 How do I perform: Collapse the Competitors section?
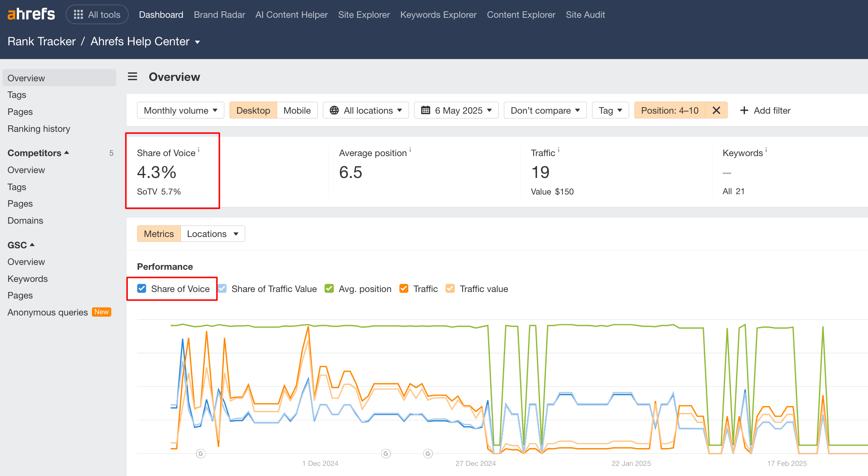pyautogui.click(x=38, y=153)
